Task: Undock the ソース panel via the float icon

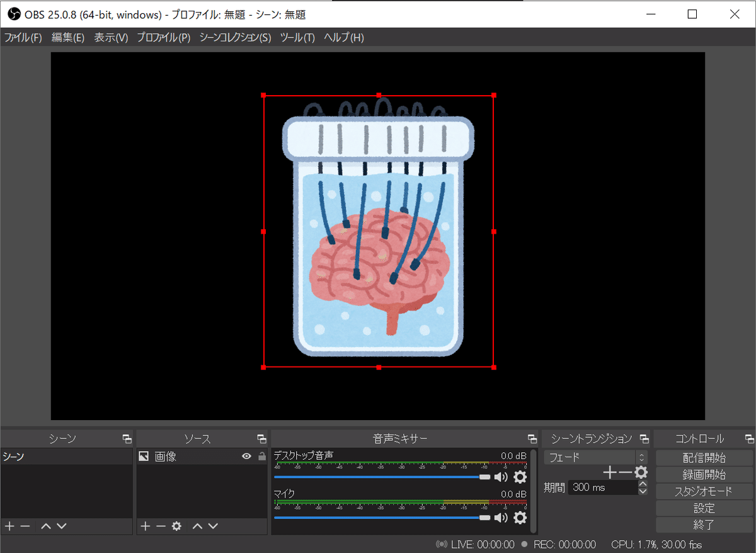Action: pyautogui.click(x=262, y=439)
